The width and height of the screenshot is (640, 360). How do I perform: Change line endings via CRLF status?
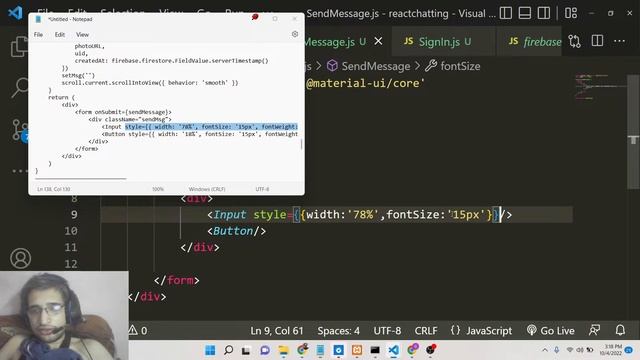point(426,331)
